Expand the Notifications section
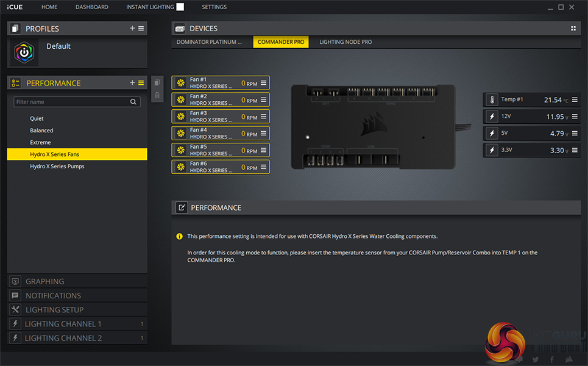The width and height of the screenshot is (588, 366). point(77,295)
